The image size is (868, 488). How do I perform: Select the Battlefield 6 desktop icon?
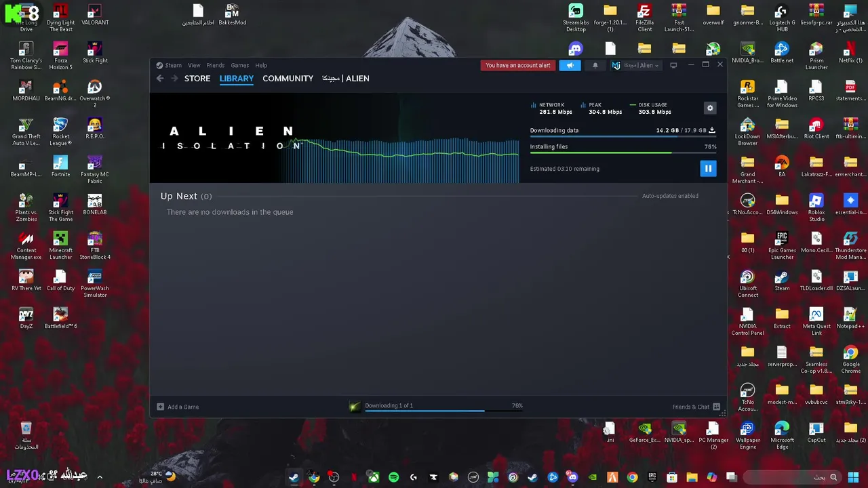click(60, 318)
